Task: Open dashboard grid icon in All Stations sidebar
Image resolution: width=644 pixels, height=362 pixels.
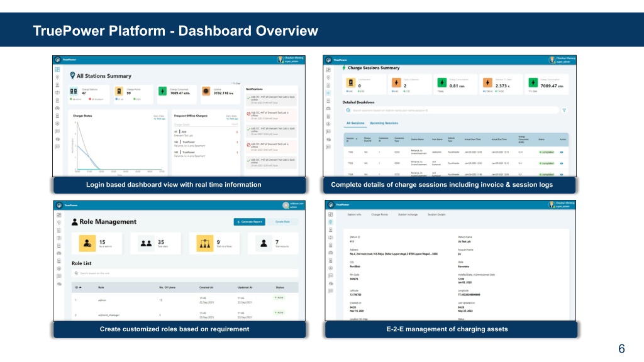Action: (57, 69)
